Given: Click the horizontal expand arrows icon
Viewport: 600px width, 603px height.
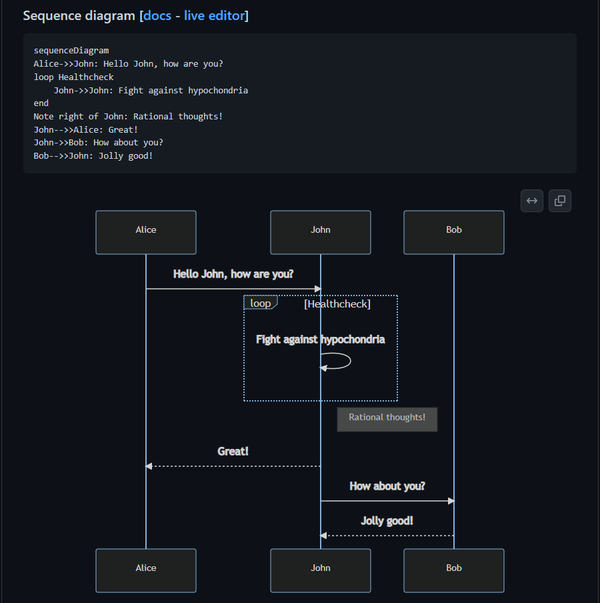Looking at the screenshot, I should pos(532,201).
